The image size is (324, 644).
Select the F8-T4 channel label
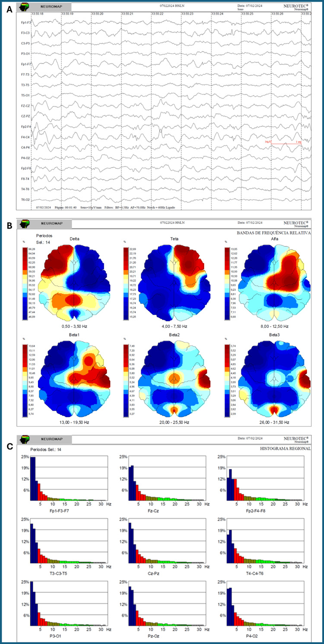(x=25, y=179)
